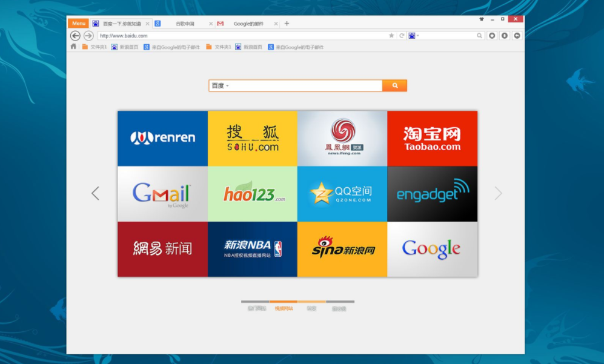Minimize the browser window
This screenshot has width=604, height=364.
[493, 19]
